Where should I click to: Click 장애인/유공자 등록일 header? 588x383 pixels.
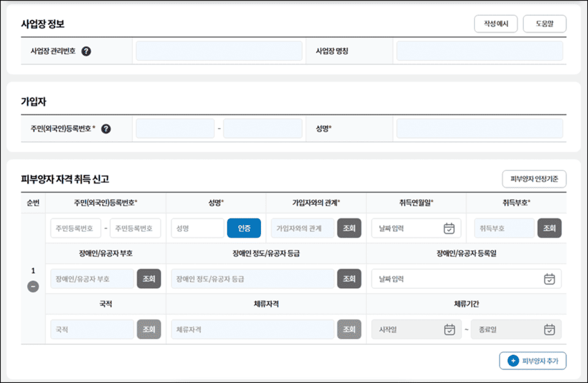pos(466,253)
